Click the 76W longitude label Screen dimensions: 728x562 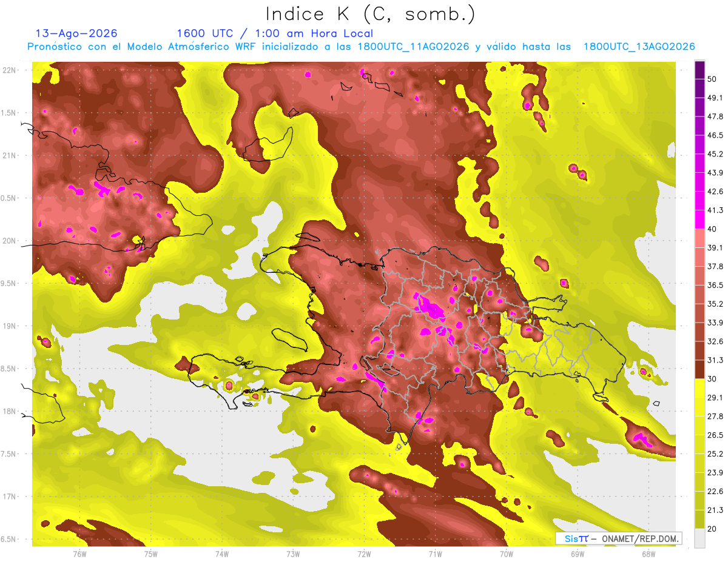pyautogui.click(x=79, y=554)
